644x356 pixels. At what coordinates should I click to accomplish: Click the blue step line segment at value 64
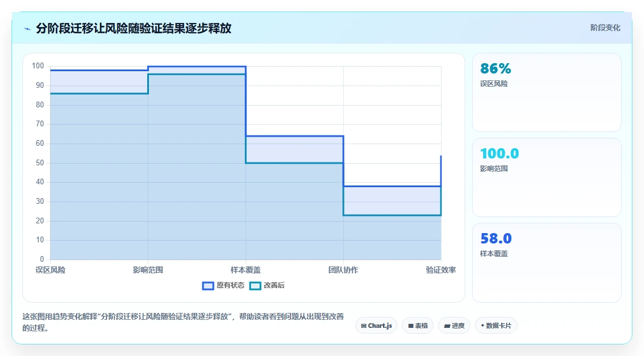click(x=294, y=136)
